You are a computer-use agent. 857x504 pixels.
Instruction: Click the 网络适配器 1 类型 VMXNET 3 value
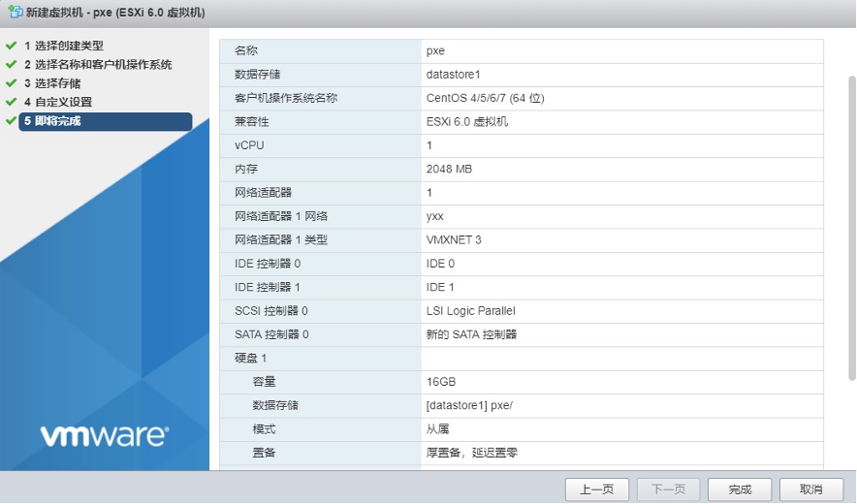(454, 239)
